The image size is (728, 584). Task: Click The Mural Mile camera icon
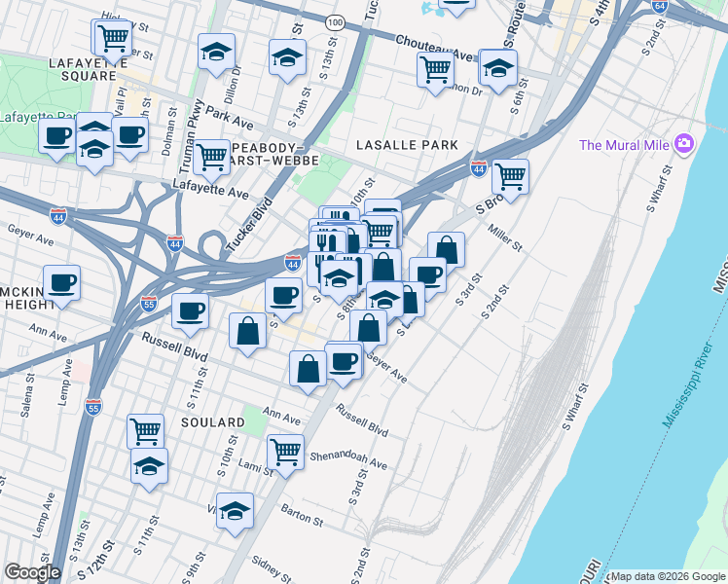684,143
